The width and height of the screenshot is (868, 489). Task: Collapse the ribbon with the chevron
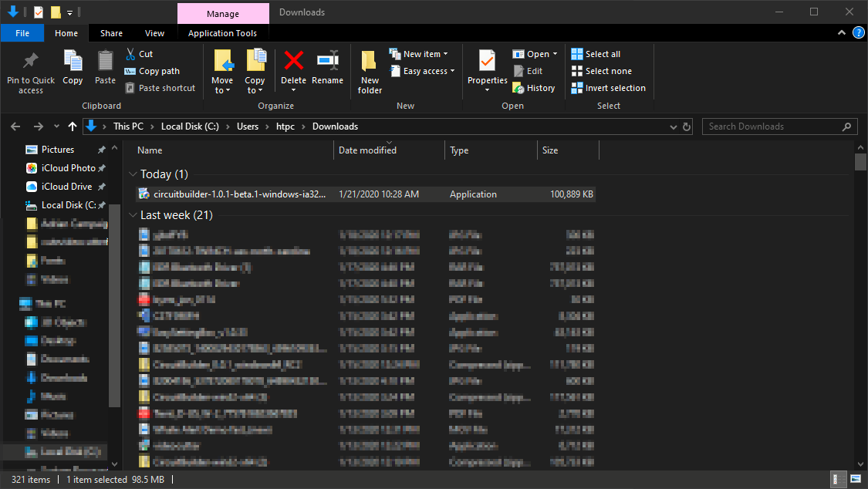[842, 32]
